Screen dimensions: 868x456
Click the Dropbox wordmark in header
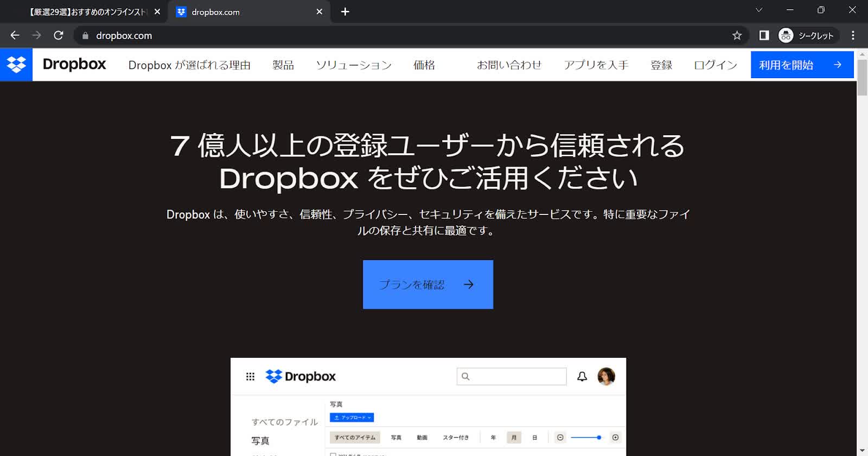tap(74, 64)
